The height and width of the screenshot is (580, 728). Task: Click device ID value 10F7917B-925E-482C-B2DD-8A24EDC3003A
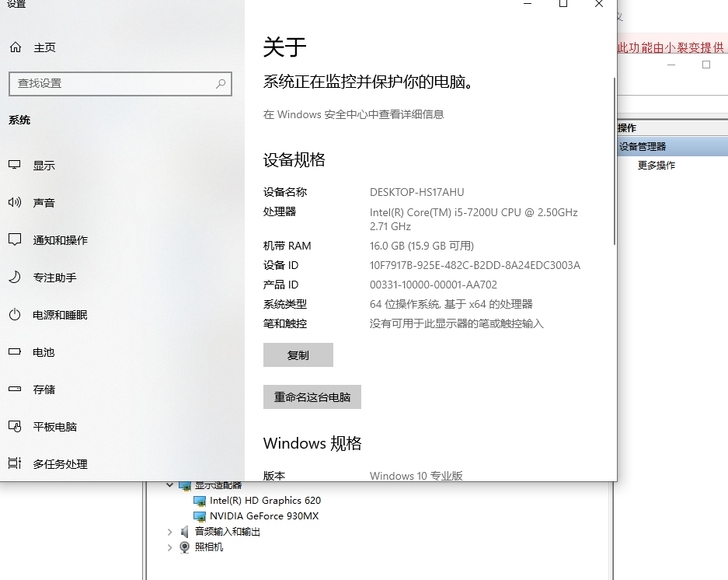475,265
